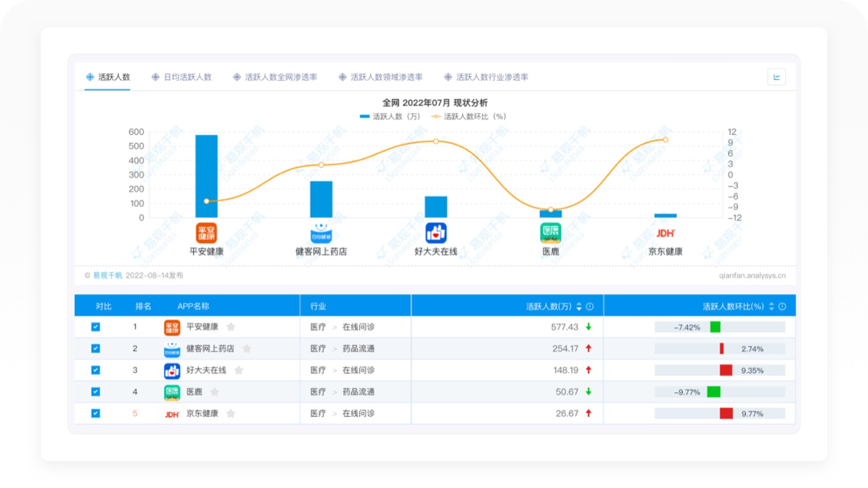Click the 好大夫在线 app icon below the chart
868x488 pixels.
pyautogui.click(x=436, y=233)
